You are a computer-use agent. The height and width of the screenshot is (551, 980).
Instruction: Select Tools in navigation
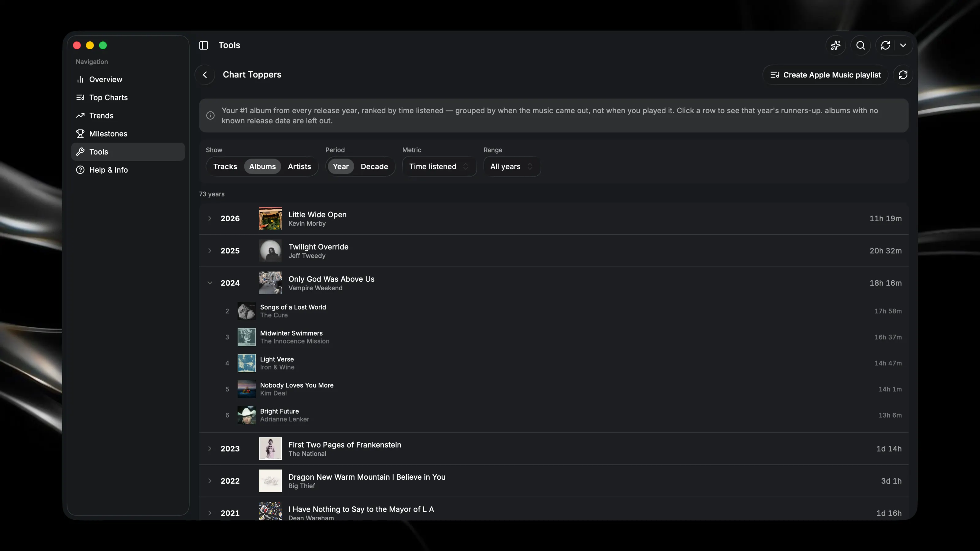pos(128,152)
